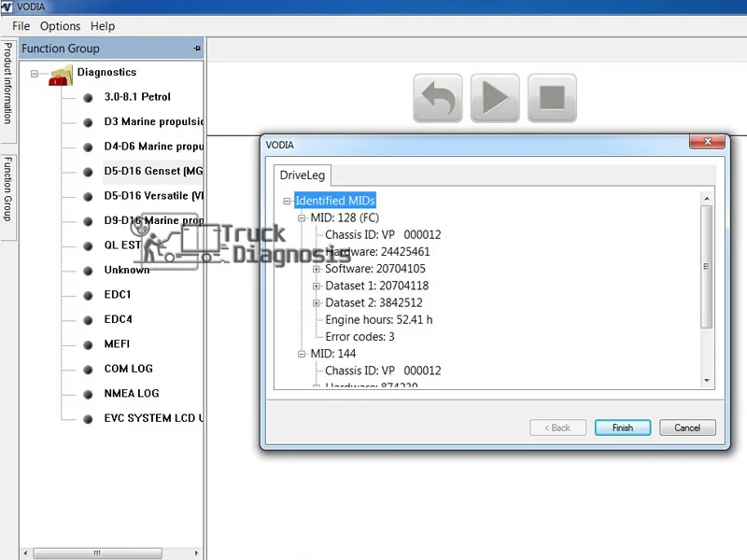Select COM LOG item
This screenshot has width=747, height=560.
(x=129, y=369)
